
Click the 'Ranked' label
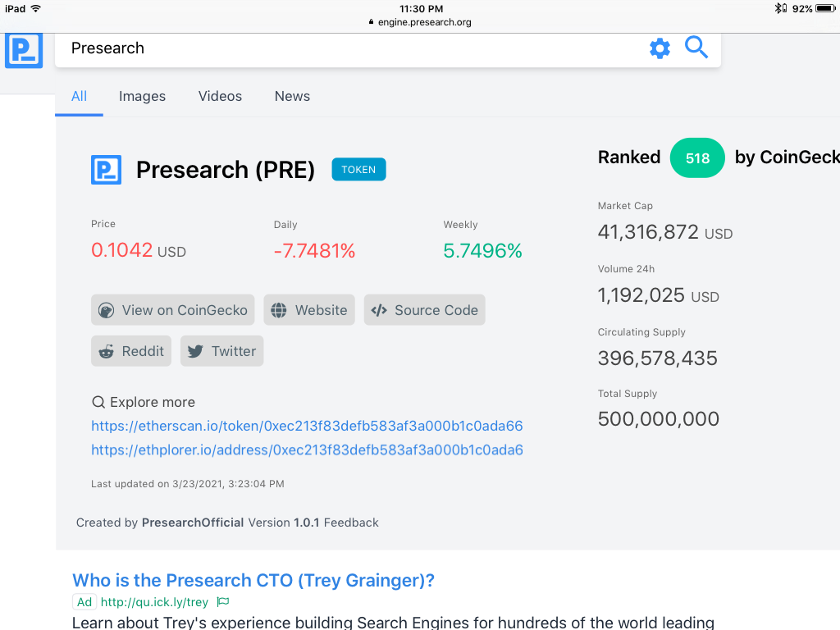(x=629, y=157)
